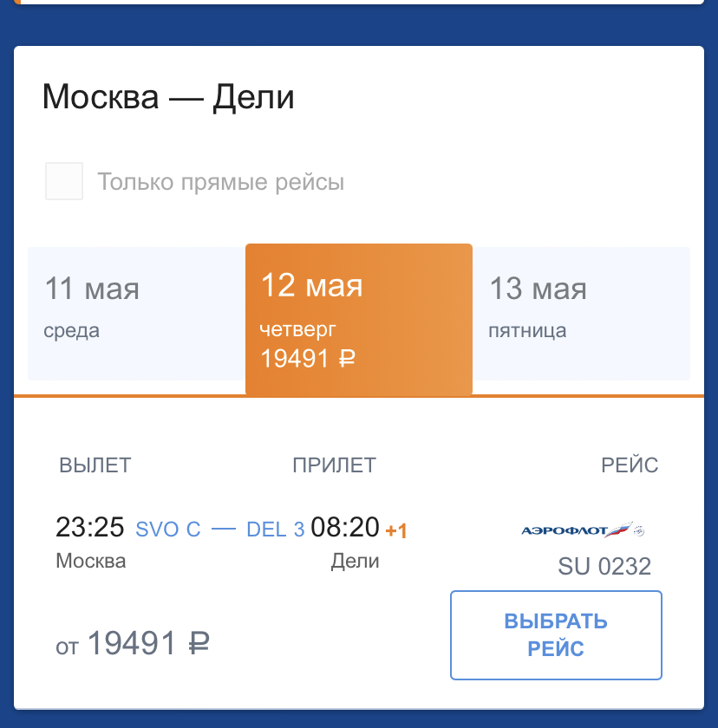Click the 'Только прямые рейсы' label
718x728 pixels.
coord(220,182)
